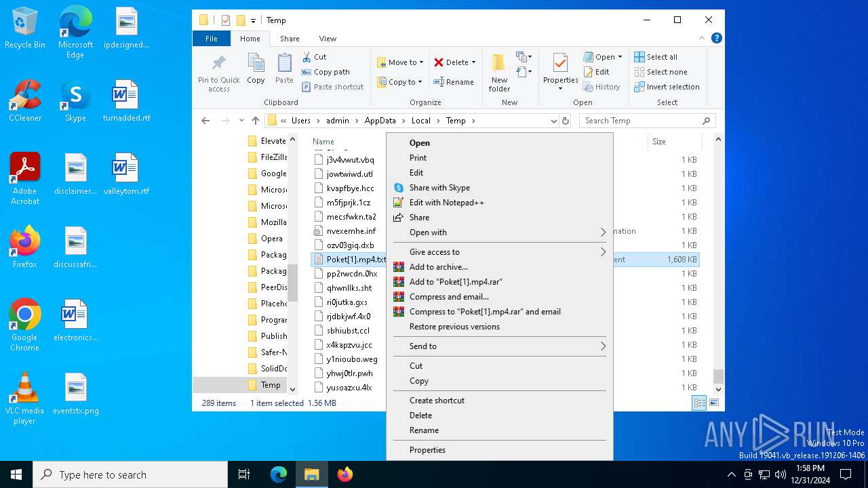This screenshot has width=868, height=488.
Task: Click the Size column header
Action: point(659,142)
